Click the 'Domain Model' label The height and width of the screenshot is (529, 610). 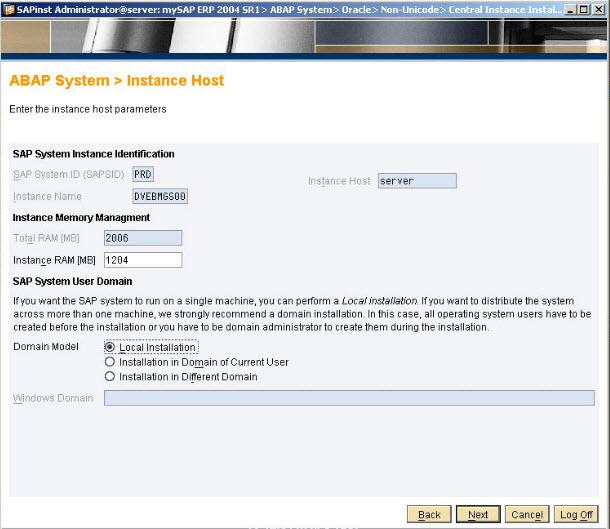point(46,347)
